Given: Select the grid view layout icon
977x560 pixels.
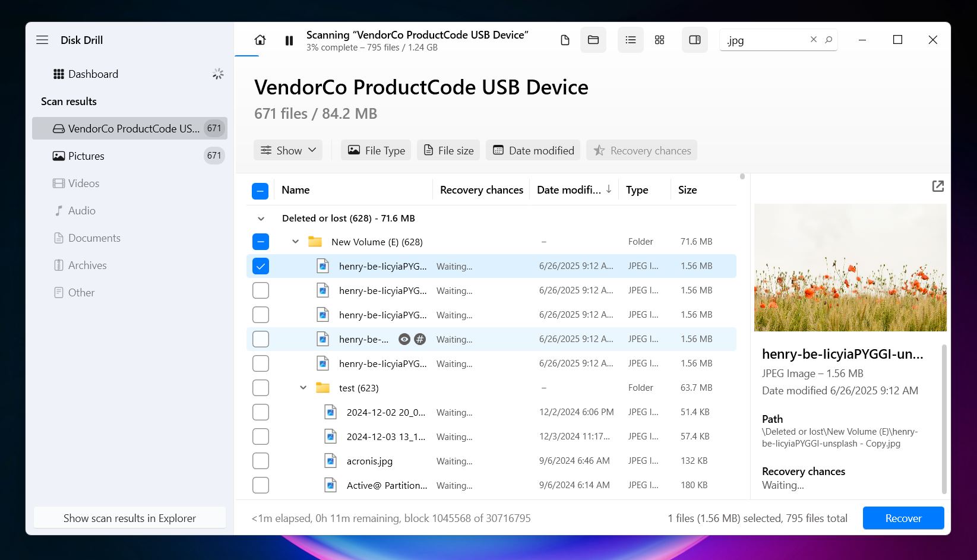Looking at the screenshot, I should point(659,40).
